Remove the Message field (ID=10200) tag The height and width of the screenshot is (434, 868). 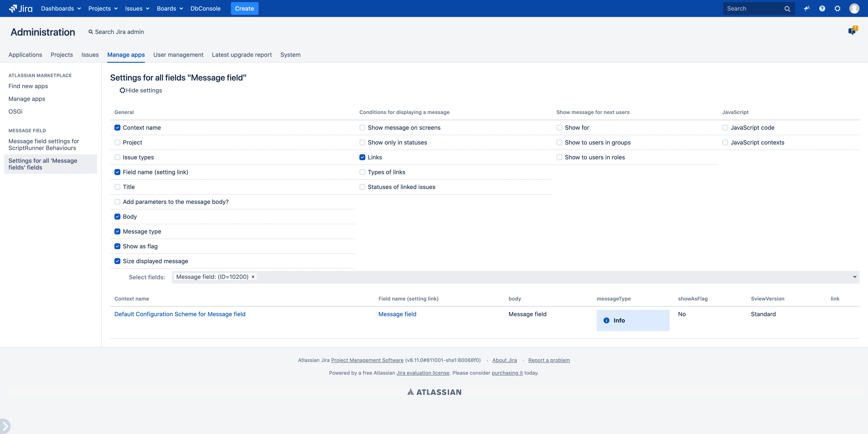coord(253,277)
